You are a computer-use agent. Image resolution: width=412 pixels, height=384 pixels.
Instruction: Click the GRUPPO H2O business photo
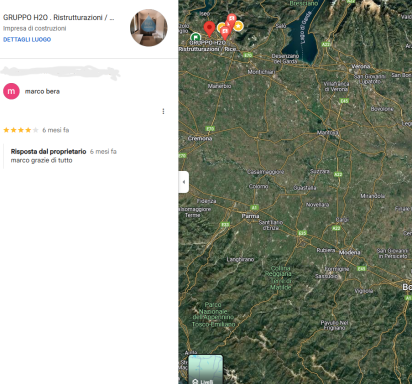click(x=149, y=28)
